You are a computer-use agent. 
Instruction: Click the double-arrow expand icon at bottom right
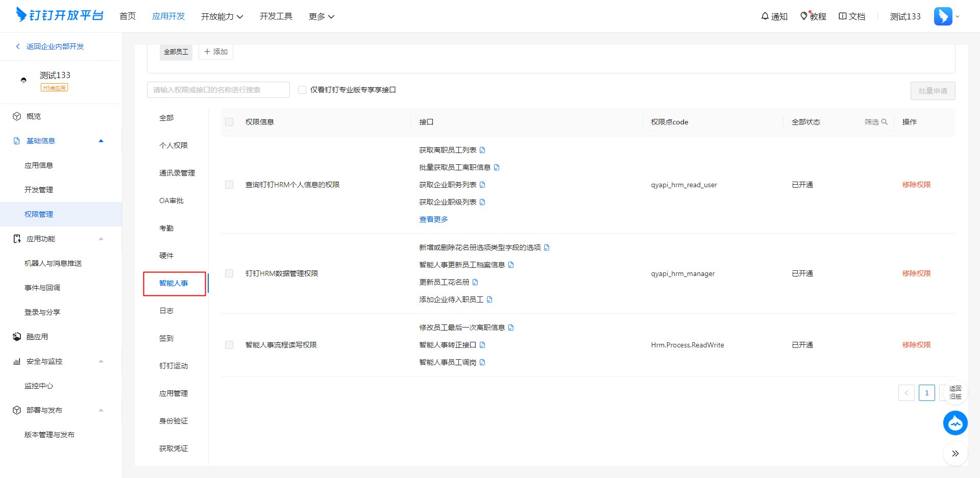(955, 454)
